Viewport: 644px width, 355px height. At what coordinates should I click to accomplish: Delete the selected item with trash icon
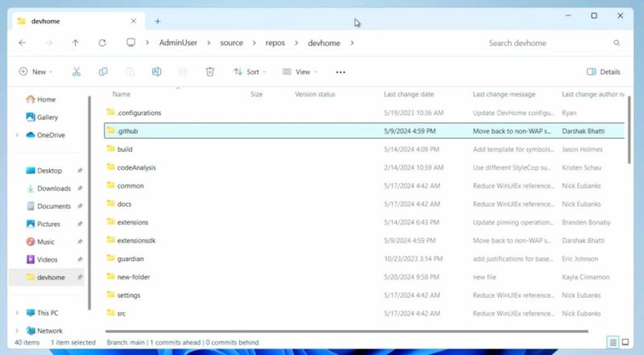tap(210, 72)
